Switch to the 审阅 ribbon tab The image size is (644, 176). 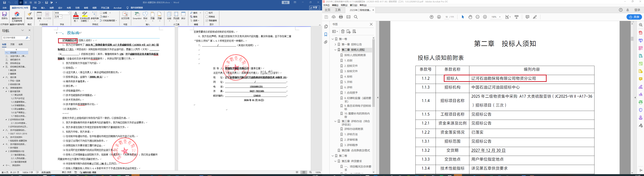coord(86,8)
